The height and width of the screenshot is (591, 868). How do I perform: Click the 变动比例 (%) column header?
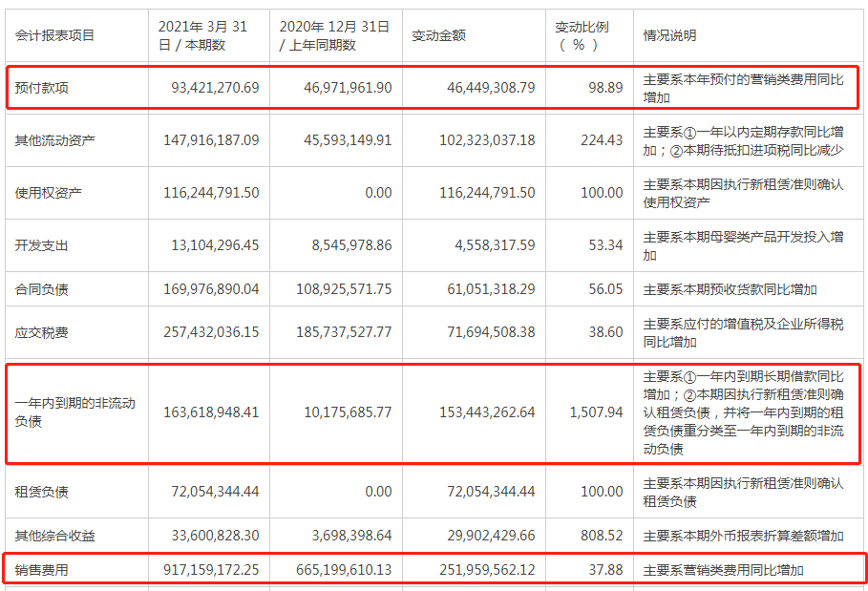582,35
